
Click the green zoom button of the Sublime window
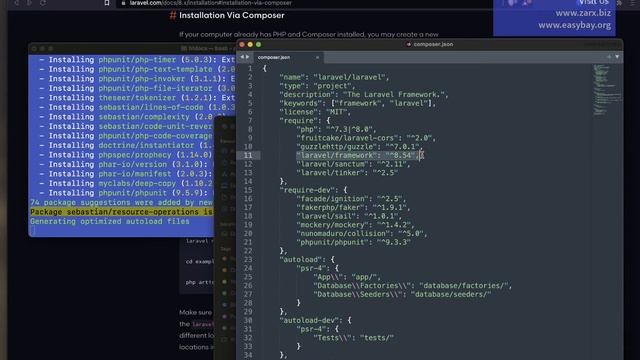tap(258, 44)
